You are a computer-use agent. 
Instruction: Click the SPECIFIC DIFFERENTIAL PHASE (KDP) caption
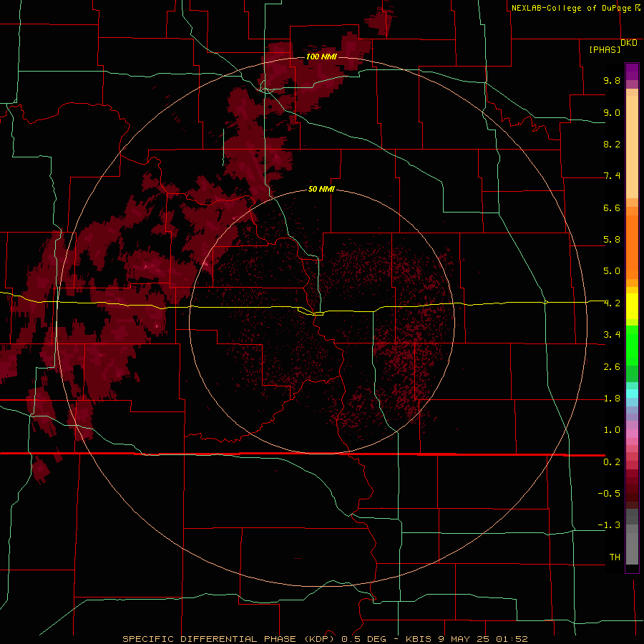[x=228, y=639]
